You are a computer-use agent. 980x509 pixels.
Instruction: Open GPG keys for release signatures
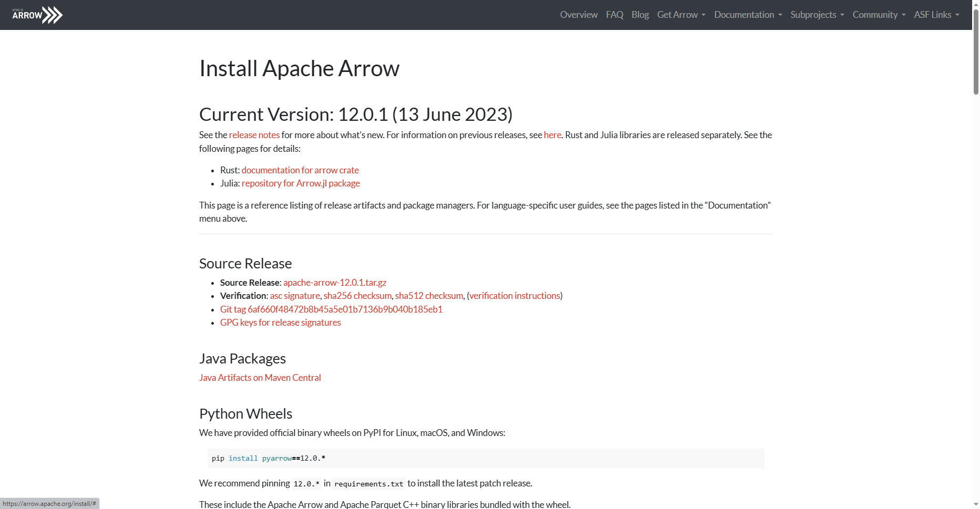(281, 323)
